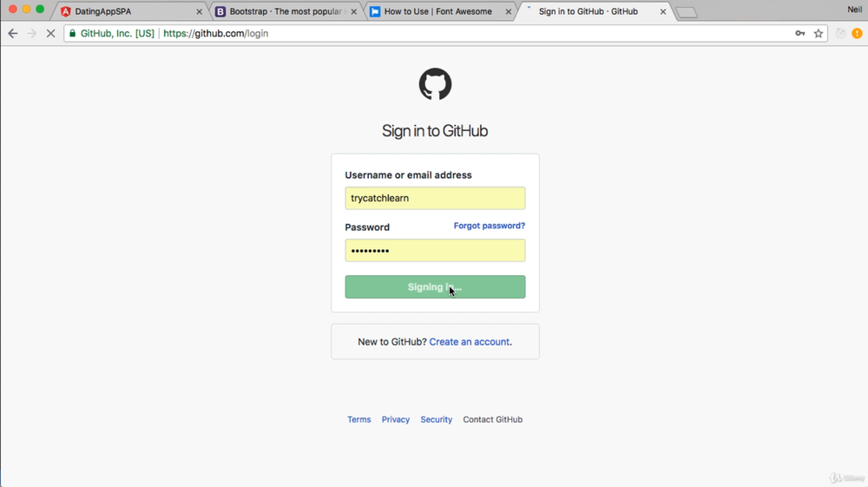This screenshot has width=868, height=487.
Task: Click the macOS green fullscreen button
Action: point(40,10)
